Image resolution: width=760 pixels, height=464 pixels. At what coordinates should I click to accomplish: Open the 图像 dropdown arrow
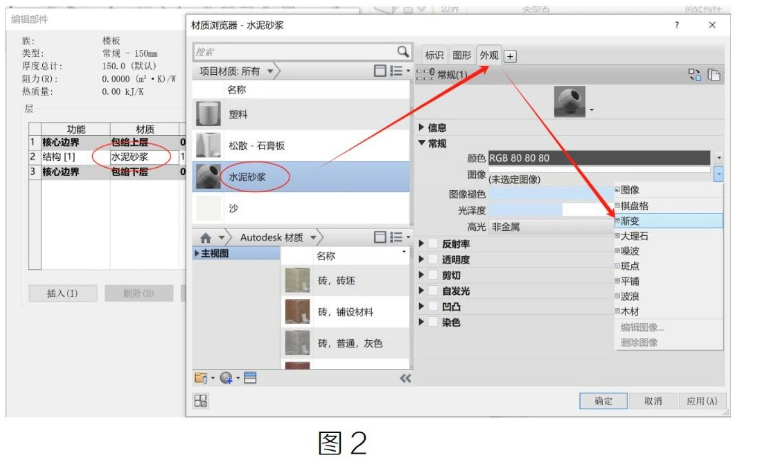point(719,174)
